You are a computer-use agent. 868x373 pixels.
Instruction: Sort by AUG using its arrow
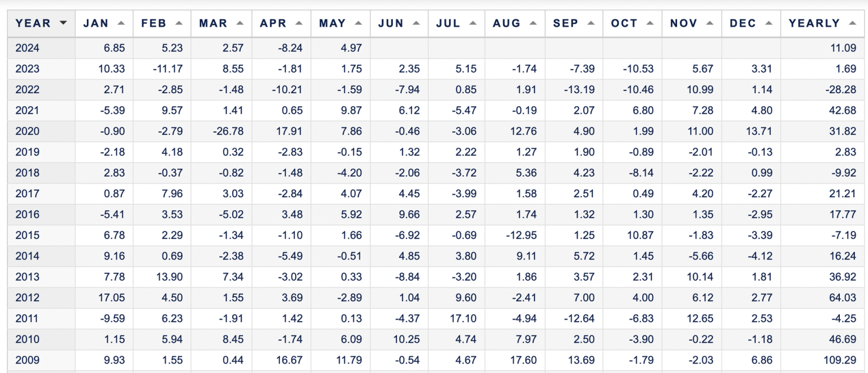[x=533, y=23]
